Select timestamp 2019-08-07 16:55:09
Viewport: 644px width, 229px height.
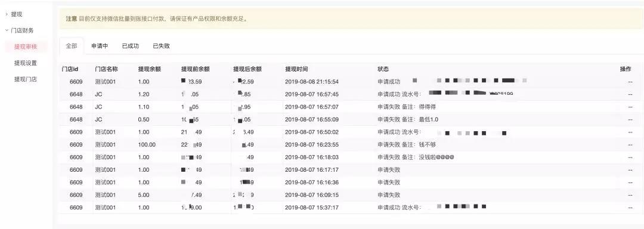click(312, 119)
